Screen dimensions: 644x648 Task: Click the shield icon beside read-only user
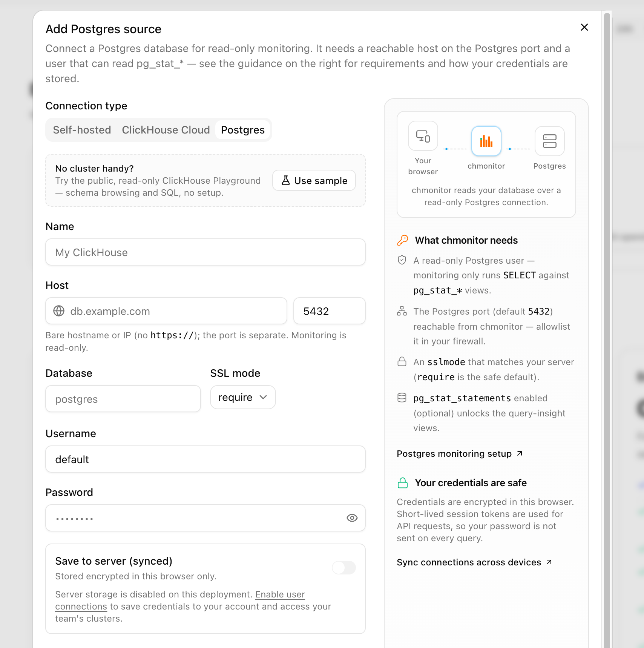[402, 260]
